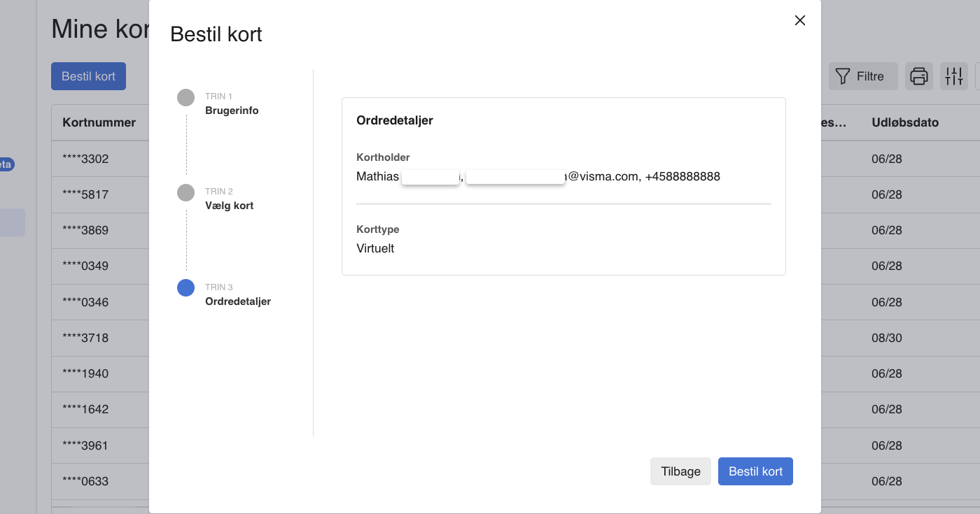
Task: Open column settings sliders icon
Action: point(953,76)
